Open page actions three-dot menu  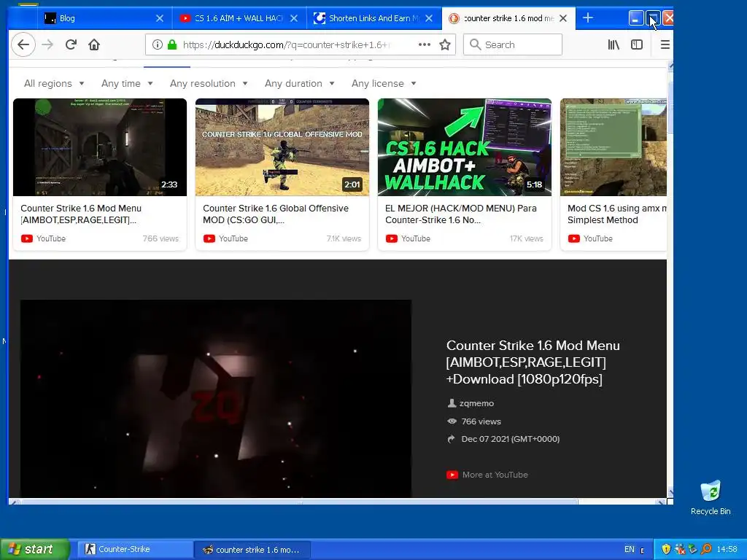click(x=424, y=44)
